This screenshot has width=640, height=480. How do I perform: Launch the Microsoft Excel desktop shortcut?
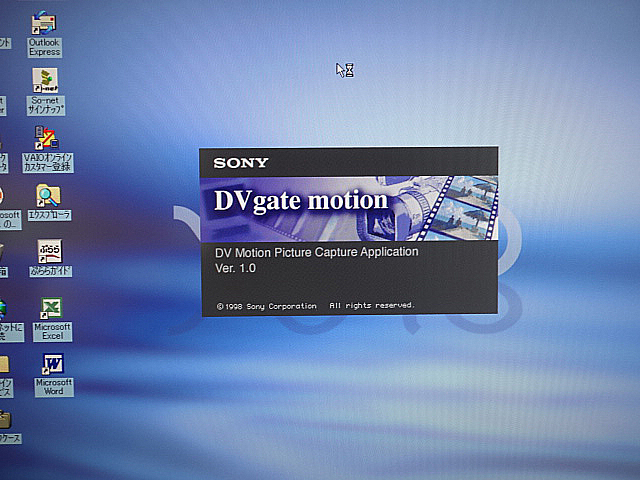[51, 308]
